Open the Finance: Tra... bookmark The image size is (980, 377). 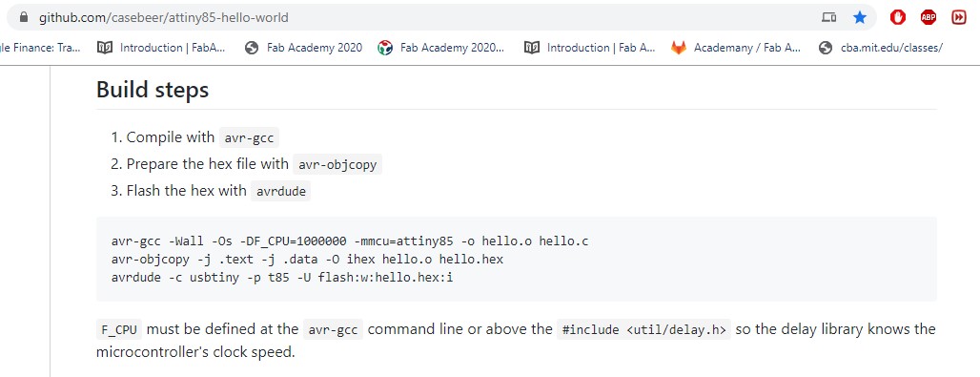click(x=41, y=48)
